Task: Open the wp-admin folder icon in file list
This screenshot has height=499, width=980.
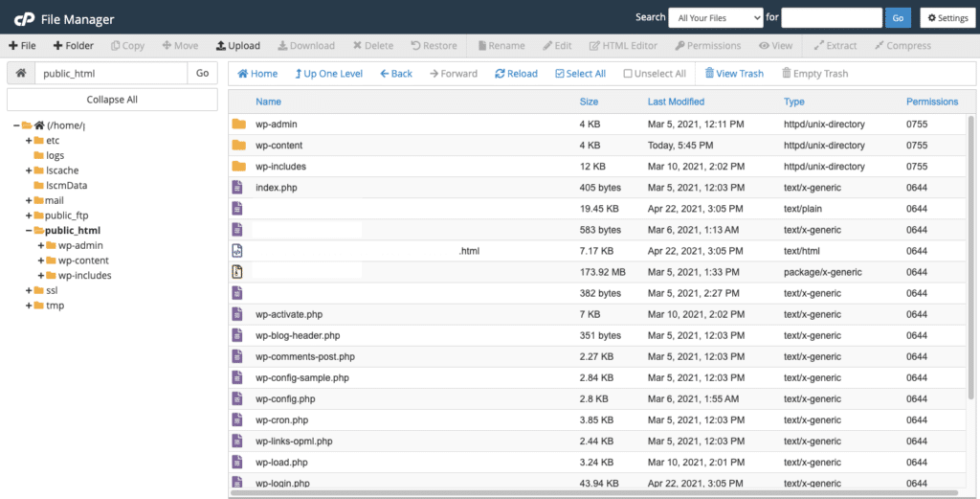Action: (238, 124)
